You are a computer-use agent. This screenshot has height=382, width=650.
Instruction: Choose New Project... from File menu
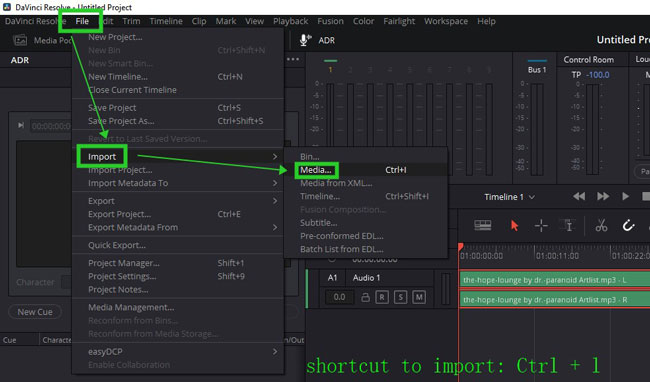pyautogui.click(x=178, y=37)
